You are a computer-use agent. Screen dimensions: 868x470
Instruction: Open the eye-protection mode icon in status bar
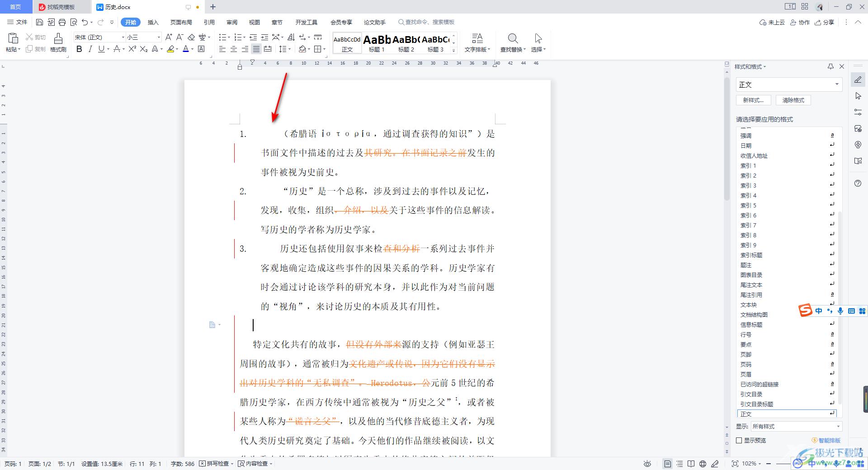(647, 464)
